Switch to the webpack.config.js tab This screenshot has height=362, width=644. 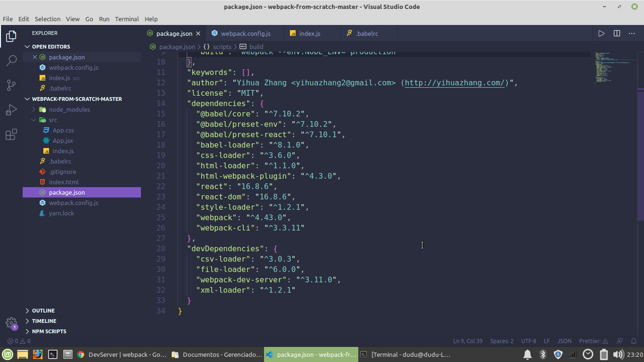click(246, 33)
